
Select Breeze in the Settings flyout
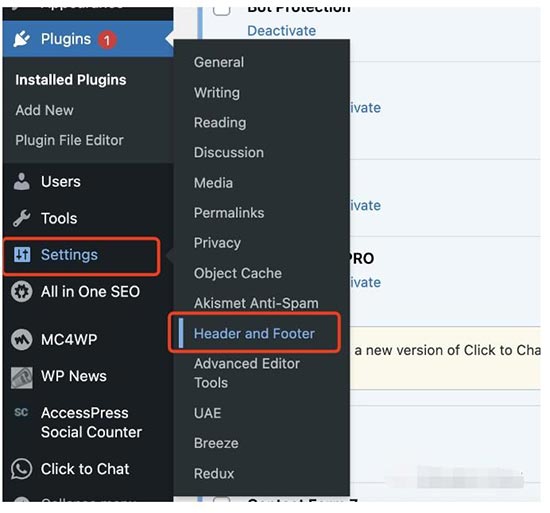coord(216,443)
